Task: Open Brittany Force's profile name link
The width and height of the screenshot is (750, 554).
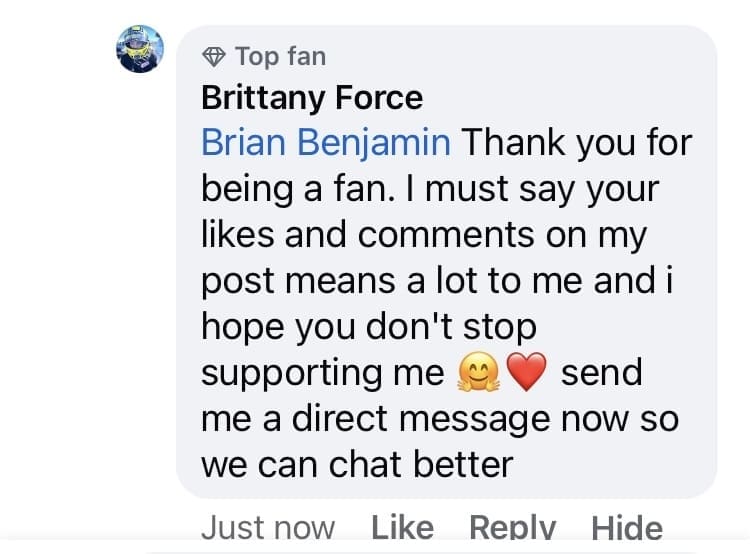Action: click(x=312, y=98)
